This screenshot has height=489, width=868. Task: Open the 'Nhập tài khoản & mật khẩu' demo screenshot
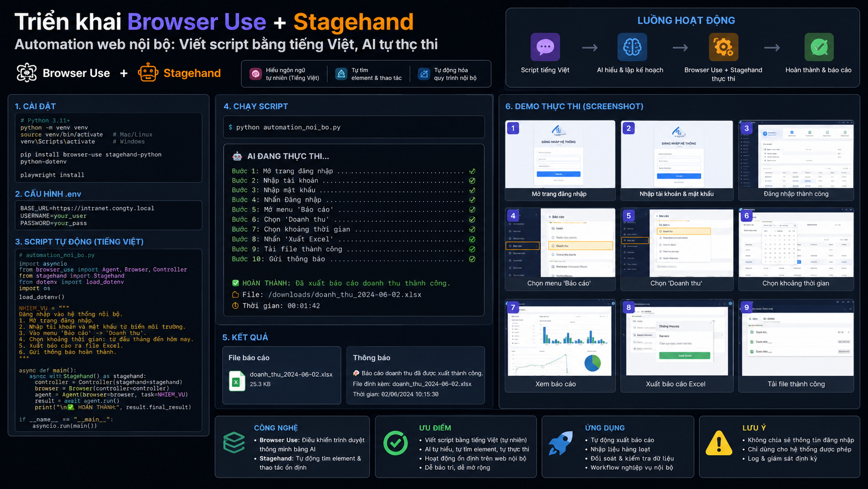(x=677, y=154)
